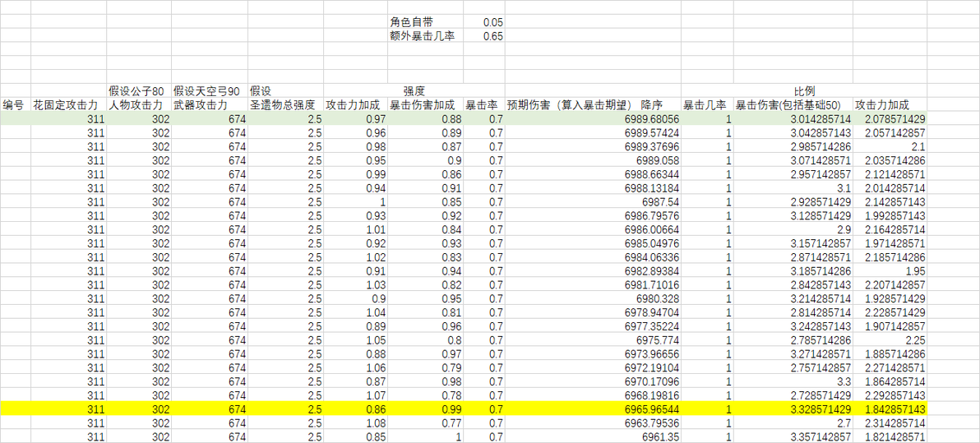
Task: Select the 暴击几率 column header
Action: pyautogui.click(x=708, y=105)
